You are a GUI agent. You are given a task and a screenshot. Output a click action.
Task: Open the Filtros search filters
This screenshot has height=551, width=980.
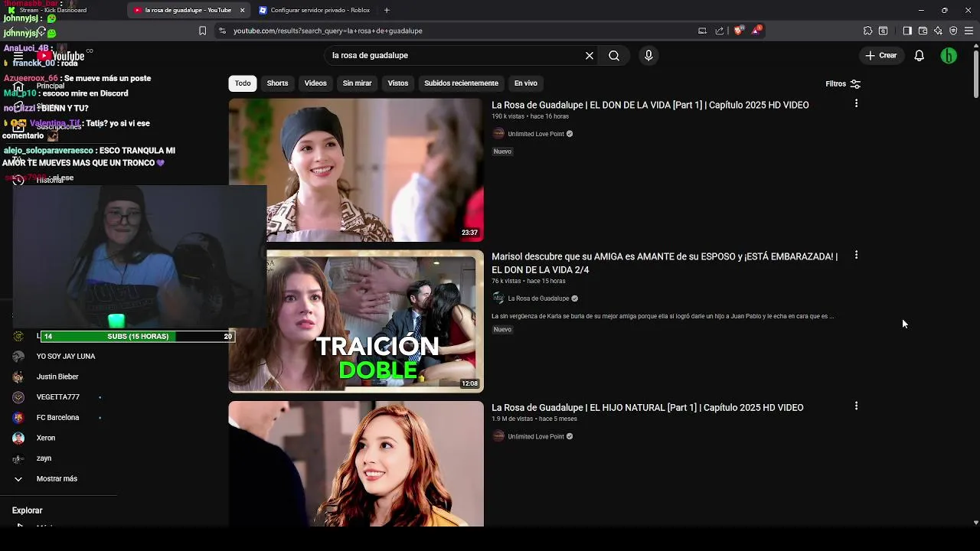click(843, 84)
